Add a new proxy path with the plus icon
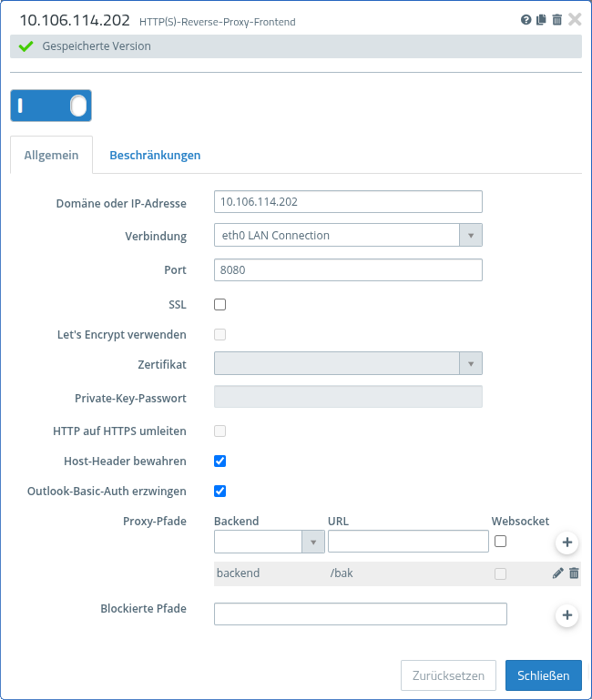 (x=566, y=543)
